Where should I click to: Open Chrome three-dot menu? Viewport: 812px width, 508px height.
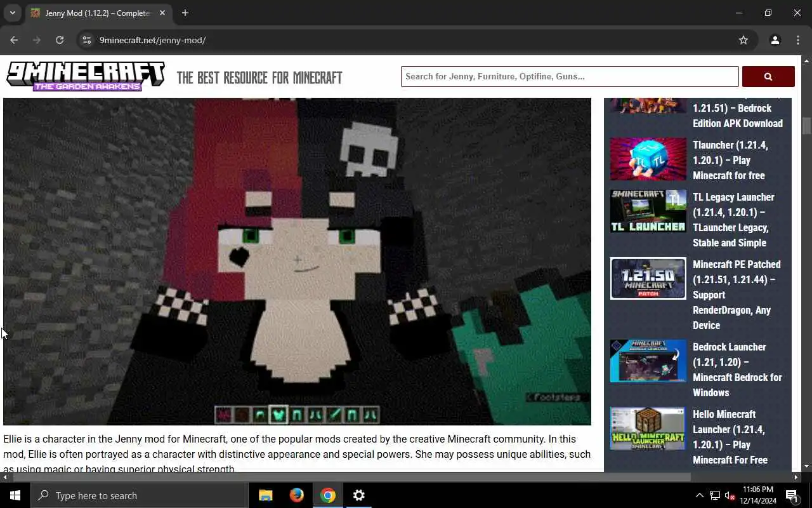(798, 40)
